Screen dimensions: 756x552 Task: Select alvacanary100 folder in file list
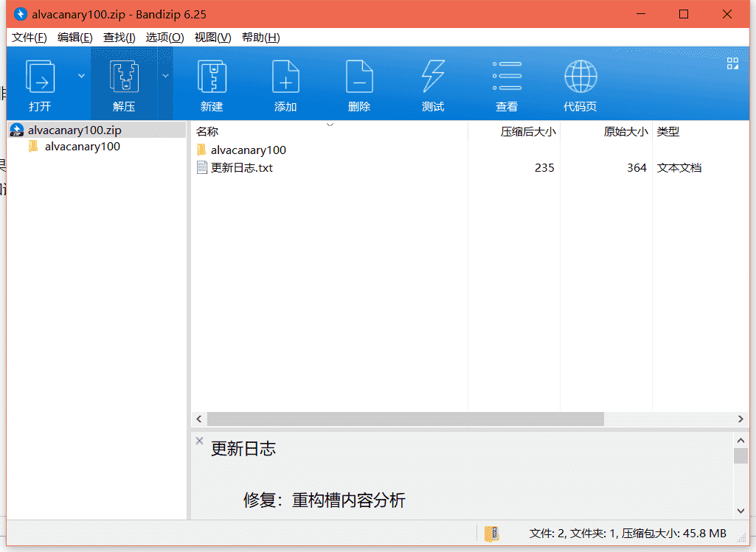coord(249,150)
